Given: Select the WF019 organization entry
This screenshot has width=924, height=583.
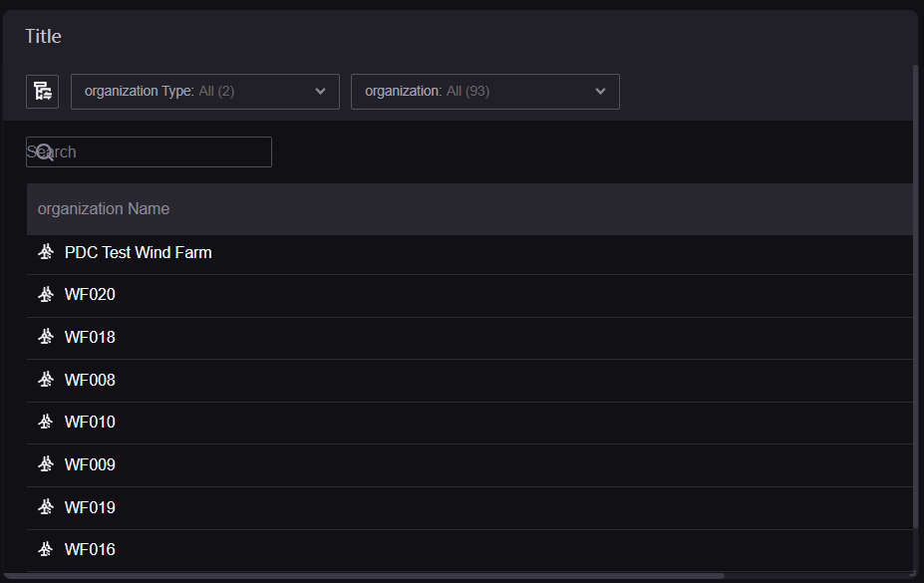Looking at the screenshot, I should tap(469, 507).
